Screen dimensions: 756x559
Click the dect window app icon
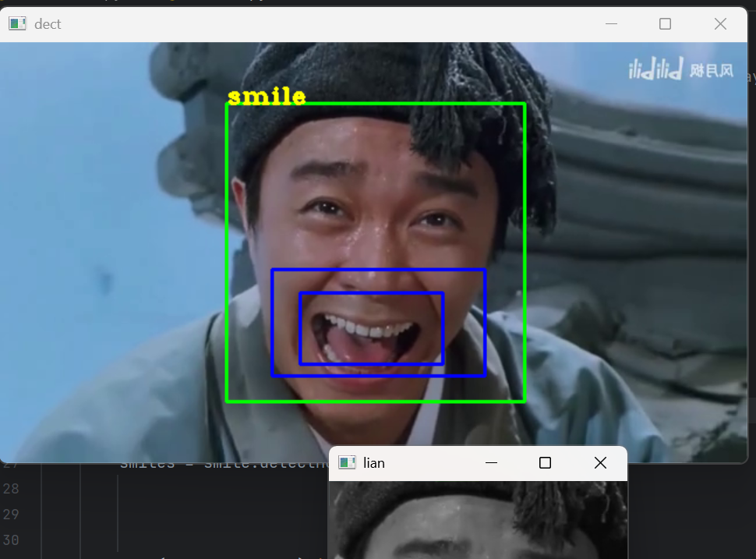tap(17, 23)
